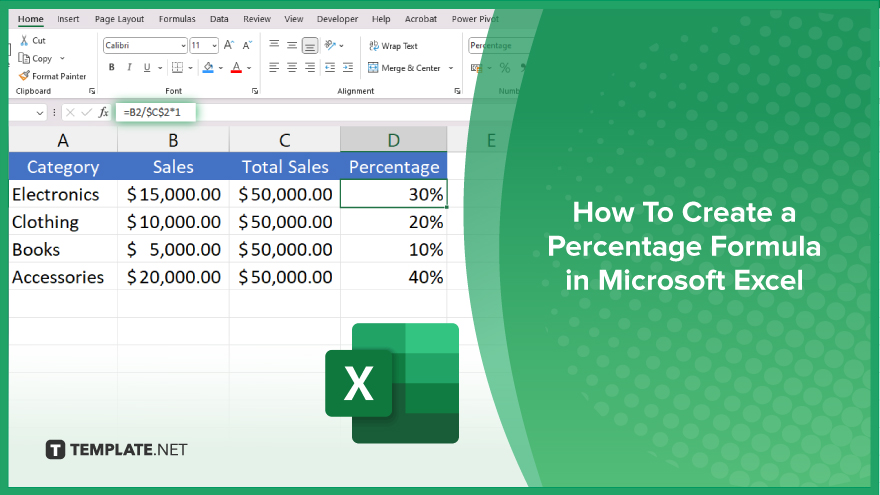Viewport: 880px width, 495px height.
Task: Open the Developer tab
Action: [x=337, y=19]
